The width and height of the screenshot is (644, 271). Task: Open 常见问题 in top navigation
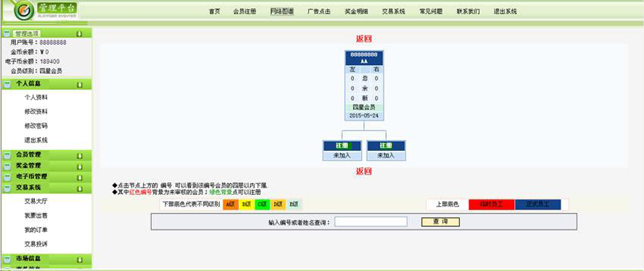pos(431,12)
